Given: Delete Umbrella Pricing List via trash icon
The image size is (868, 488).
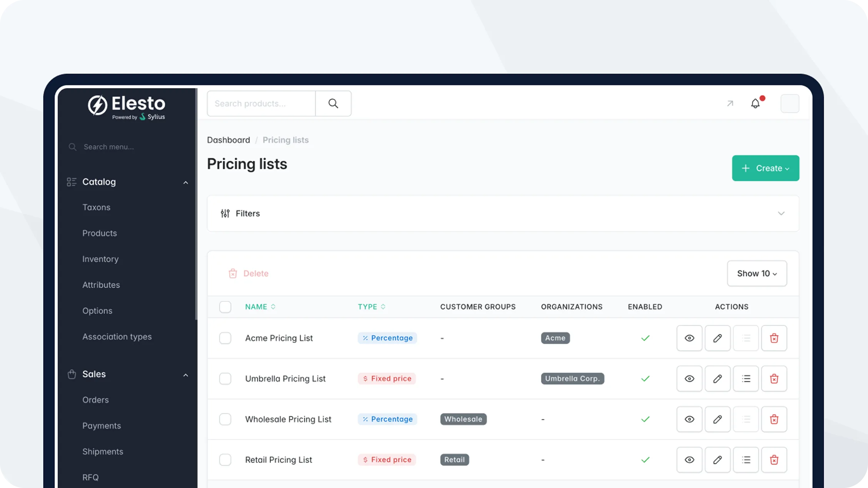Looking at the screenshot, I should [x=774, y=379].
